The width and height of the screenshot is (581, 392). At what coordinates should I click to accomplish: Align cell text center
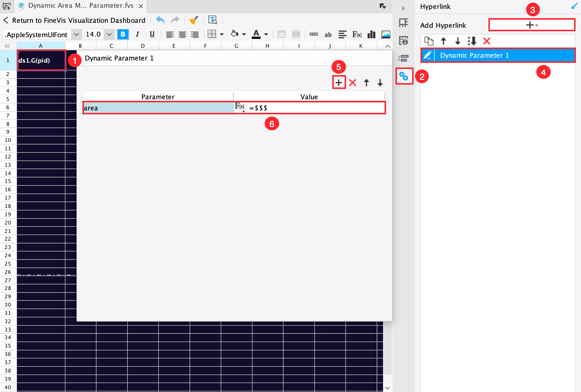[x=182, y=34]
